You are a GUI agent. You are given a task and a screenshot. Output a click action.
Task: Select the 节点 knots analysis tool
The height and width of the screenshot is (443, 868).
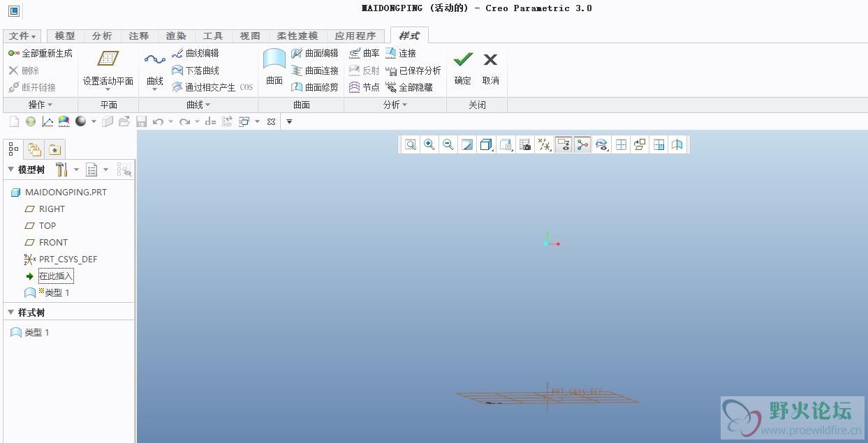364,87
